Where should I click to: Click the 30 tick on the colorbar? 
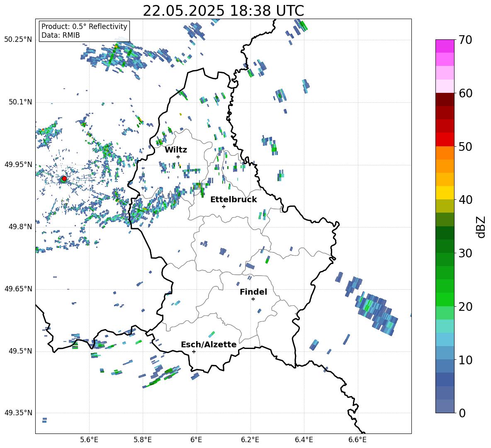[465, 253]
